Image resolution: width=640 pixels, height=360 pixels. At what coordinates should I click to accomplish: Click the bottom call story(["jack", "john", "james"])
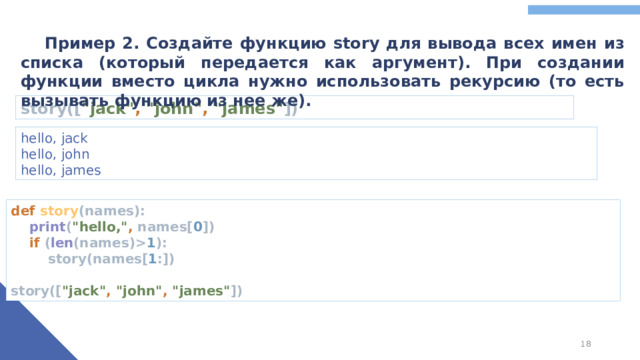coord(126,291)
